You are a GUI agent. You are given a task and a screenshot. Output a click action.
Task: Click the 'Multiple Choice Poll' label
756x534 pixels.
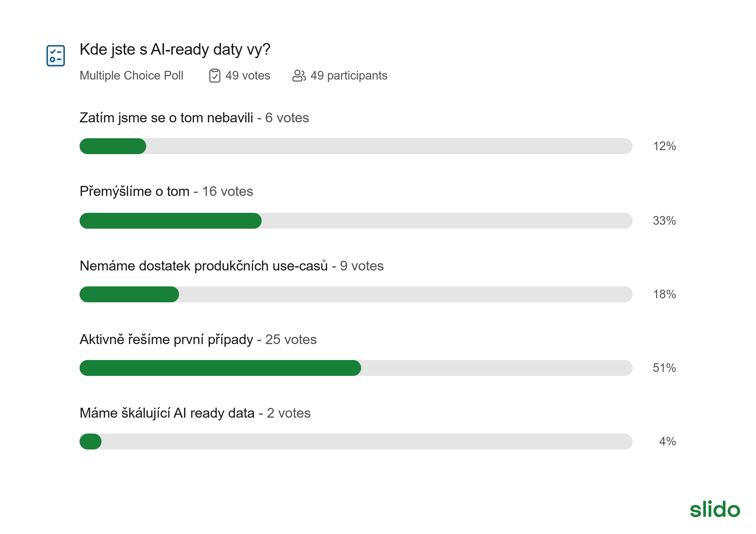[x=131, y=75]
